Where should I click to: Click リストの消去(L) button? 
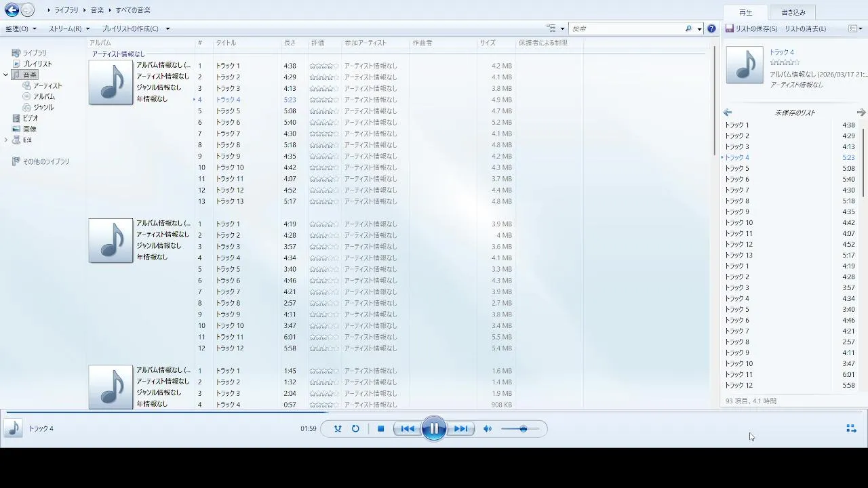click(x=805, y=28)
